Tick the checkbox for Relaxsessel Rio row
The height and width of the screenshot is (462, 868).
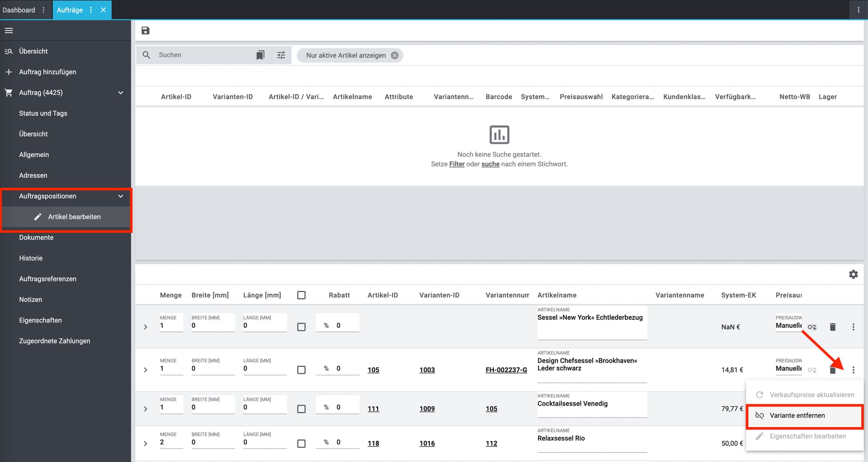click(x=302, y=443)
